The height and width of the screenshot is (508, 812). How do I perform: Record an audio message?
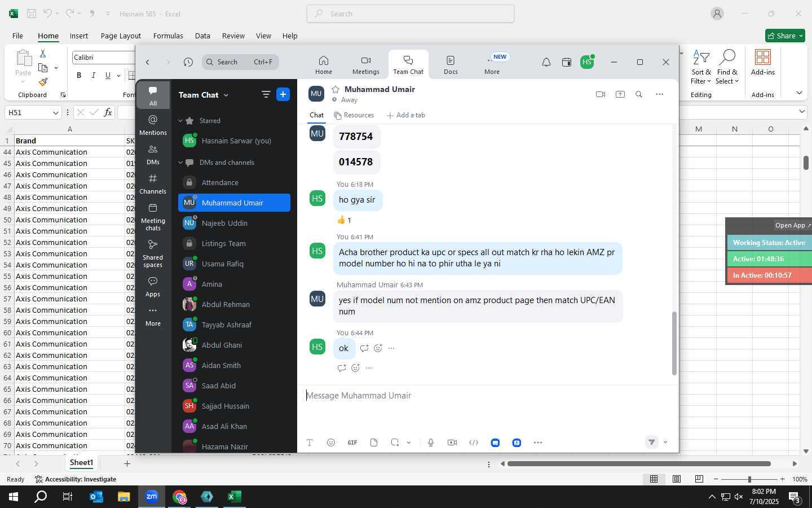point(431,443)
